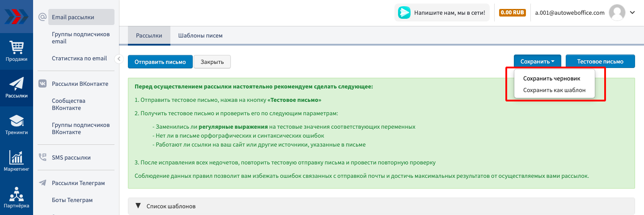Select the Рассылки tab
The image size is (644, 215).
(149, 36)
